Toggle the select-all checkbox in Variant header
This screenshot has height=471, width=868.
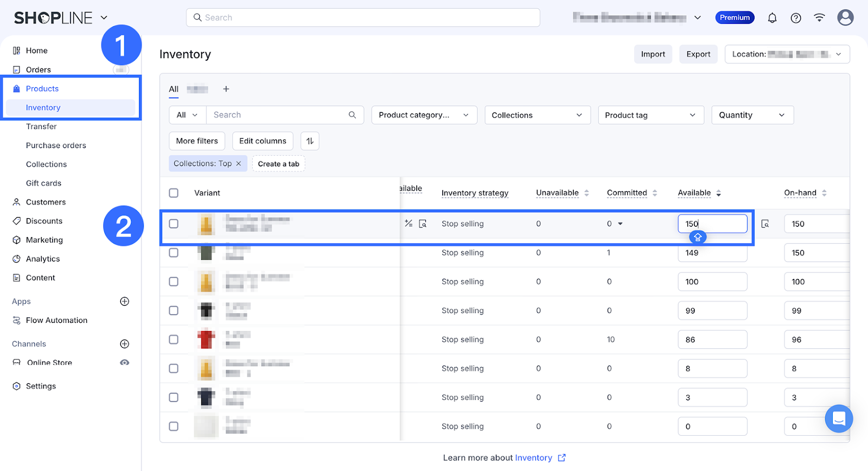click(x=174, y=193)
